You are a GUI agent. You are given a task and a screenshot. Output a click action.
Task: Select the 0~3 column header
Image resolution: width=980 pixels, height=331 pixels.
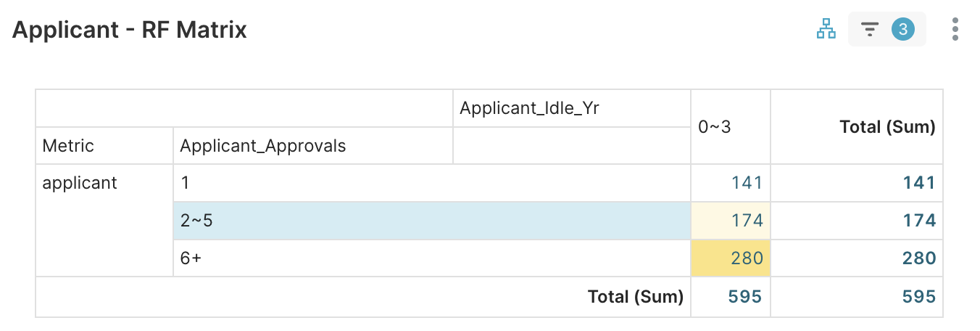pos(715,127)
